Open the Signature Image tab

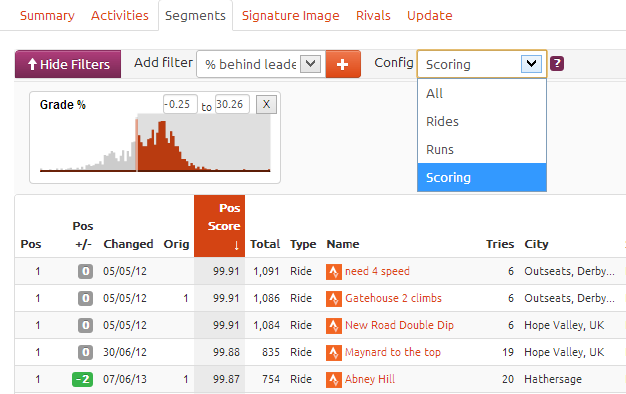coord(291,16)
